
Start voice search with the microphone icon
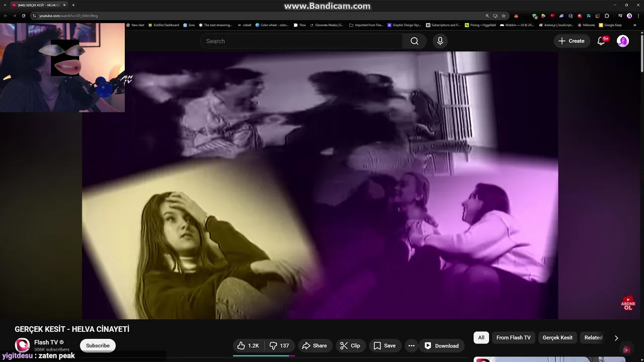(x=440, y=41)
